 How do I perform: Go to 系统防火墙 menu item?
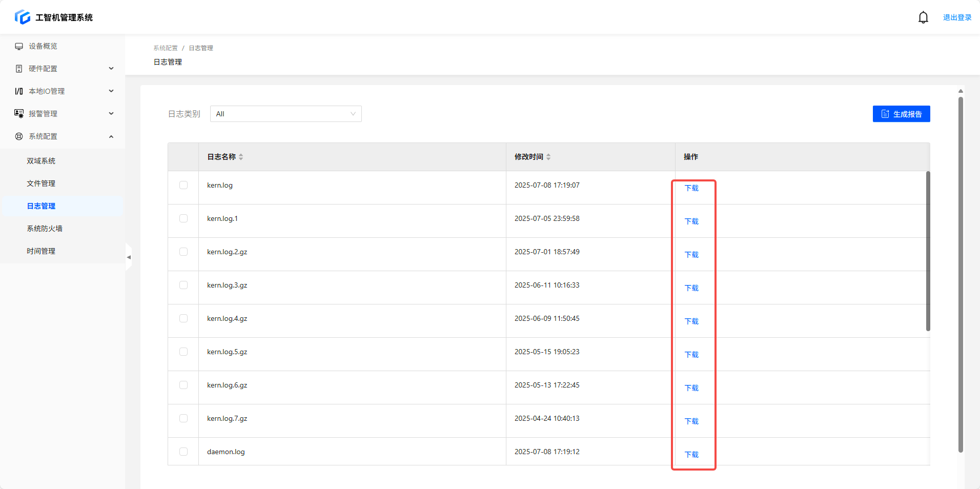pyautogui.click(x=45, y=229)
